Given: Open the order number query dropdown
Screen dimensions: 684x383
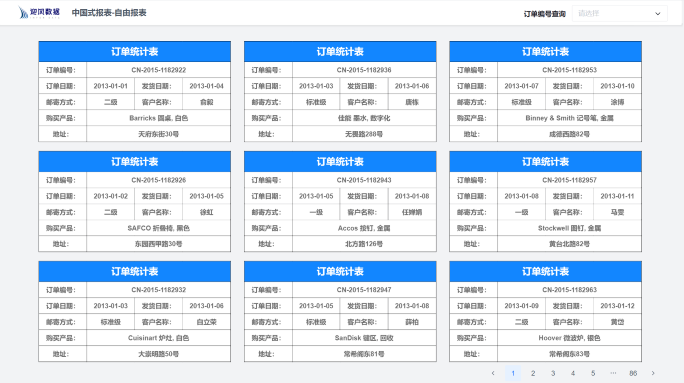Looking at the screenshot, I should [x=619, y=14].
